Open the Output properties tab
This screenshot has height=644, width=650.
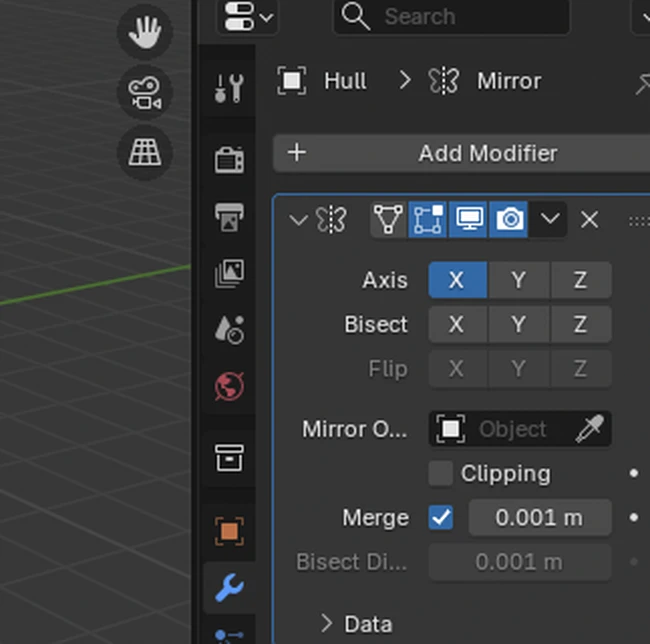(x=229, y=217)
